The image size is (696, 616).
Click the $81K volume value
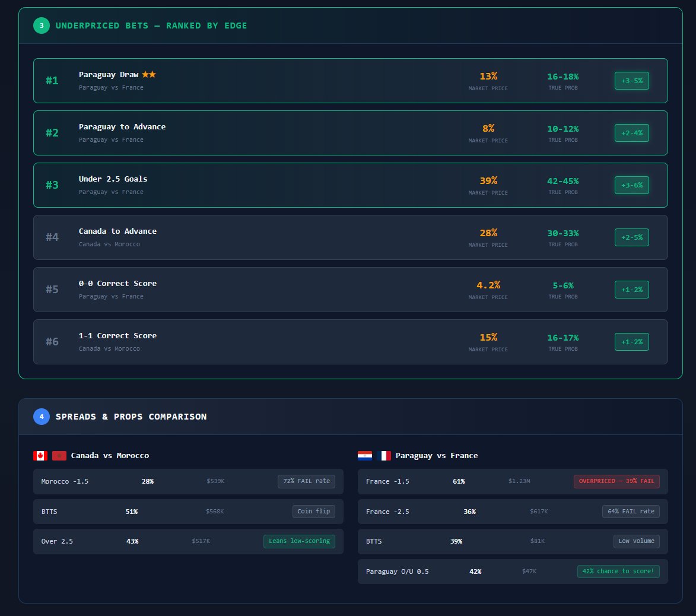[x=538, y=541]
